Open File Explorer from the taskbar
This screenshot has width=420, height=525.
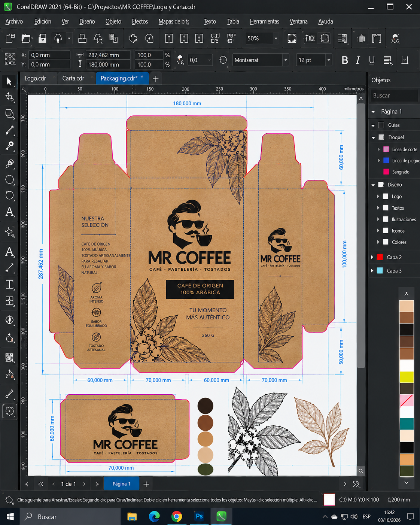pos(132,516)
